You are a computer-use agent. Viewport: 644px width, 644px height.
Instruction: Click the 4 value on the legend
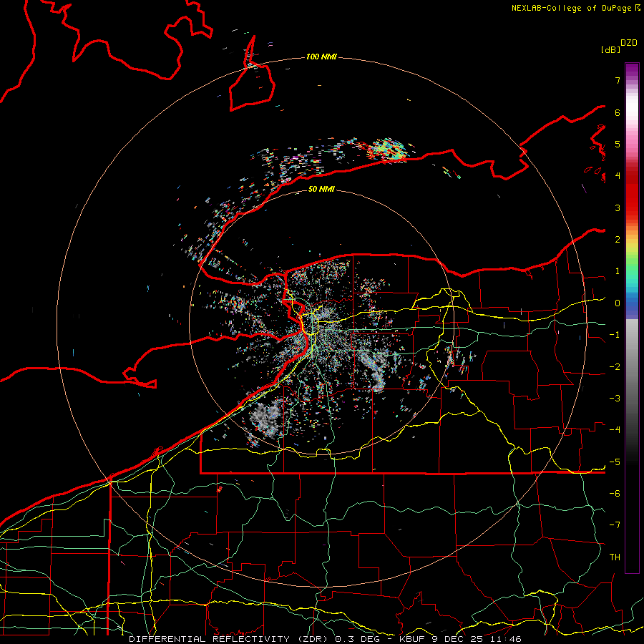click(x=618, y=176)
